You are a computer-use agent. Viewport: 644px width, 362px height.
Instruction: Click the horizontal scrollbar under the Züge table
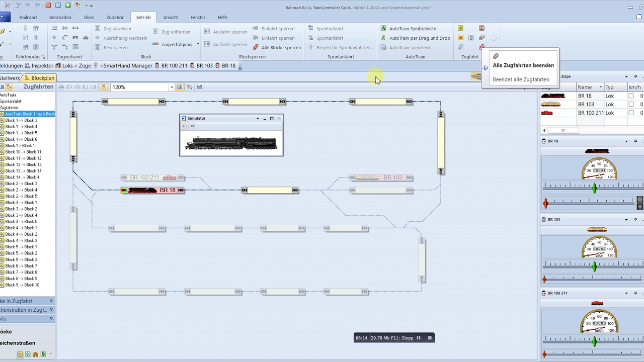[x=563, y=130]
